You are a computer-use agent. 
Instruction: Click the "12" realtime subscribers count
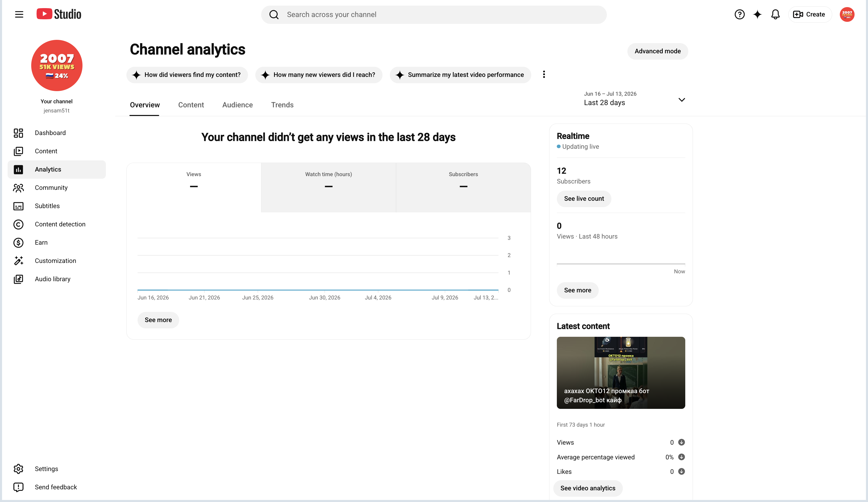(561, 171)
